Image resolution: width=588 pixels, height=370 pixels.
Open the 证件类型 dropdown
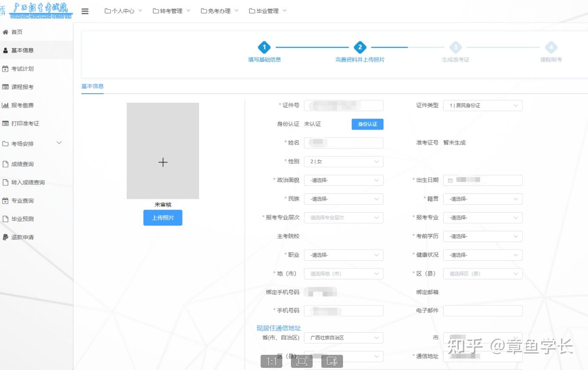tap(483, 105)
